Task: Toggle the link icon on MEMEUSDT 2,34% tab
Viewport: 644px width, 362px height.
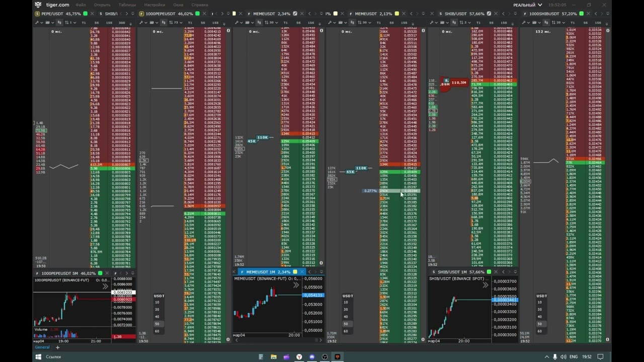Action: 295,14
